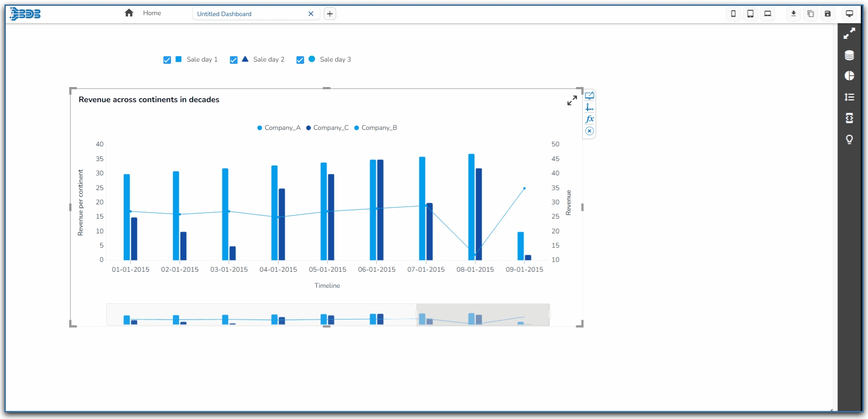Click the 01-01-2015 axis label
Viewport: 868px width, 419px height.
130,270
